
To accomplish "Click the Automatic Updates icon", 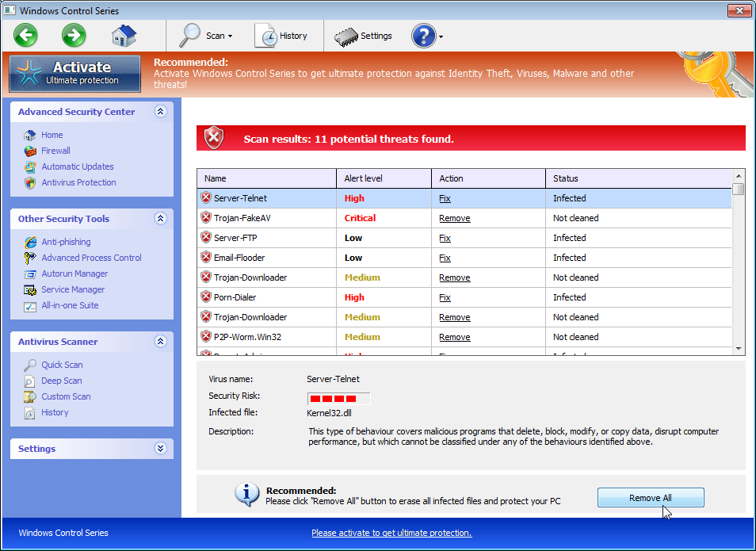I will point(30,167).
